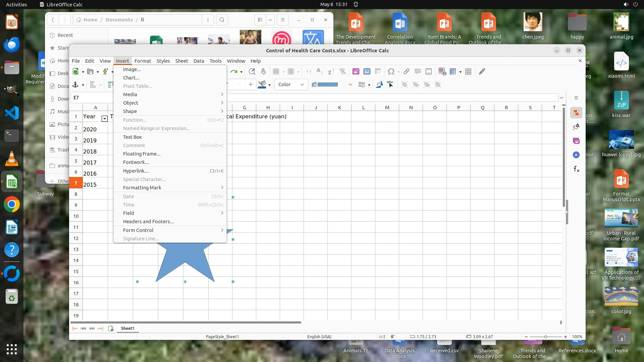The image size is (644, 362).
Task: Click the zoom slider in status bar
Action: 546,337
